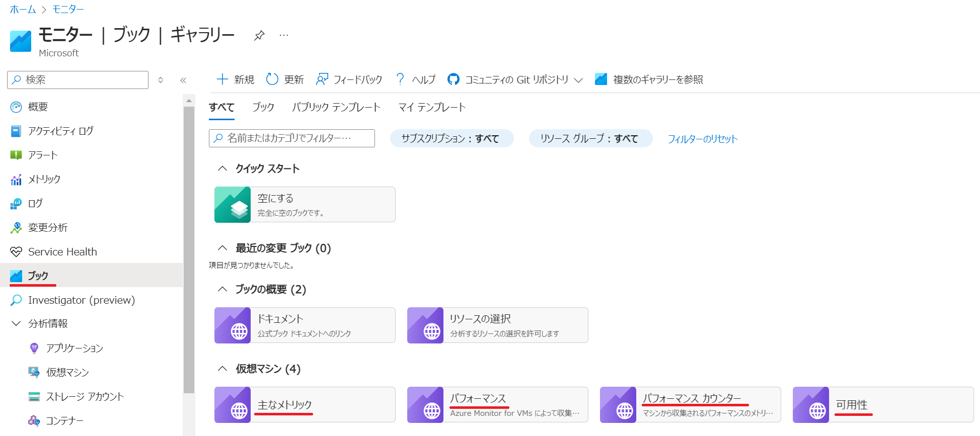Collapse the 最近の変更 ブック section
The height and width of the screenshot is (436, 980).
click(x=222, y=248)
